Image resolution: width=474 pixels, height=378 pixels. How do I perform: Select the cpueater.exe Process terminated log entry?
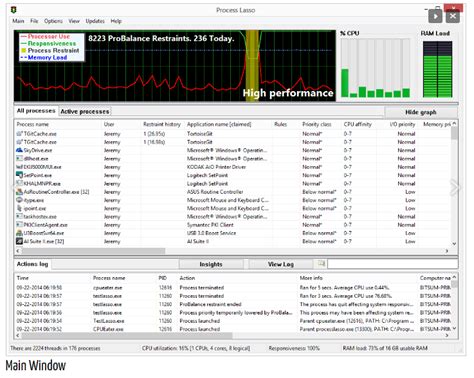[x=233, y=288]
